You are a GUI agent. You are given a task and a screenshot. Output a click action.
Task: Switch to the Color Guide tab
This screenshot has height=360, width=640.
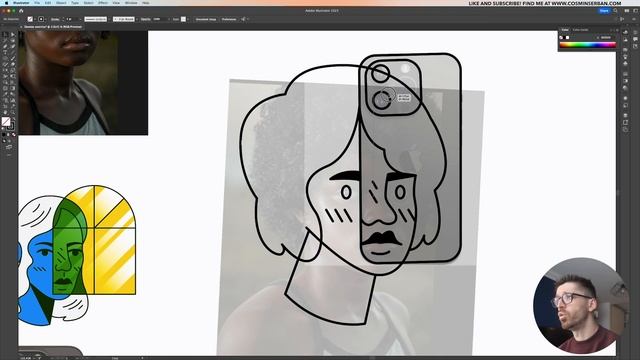(x=580, y=30)
